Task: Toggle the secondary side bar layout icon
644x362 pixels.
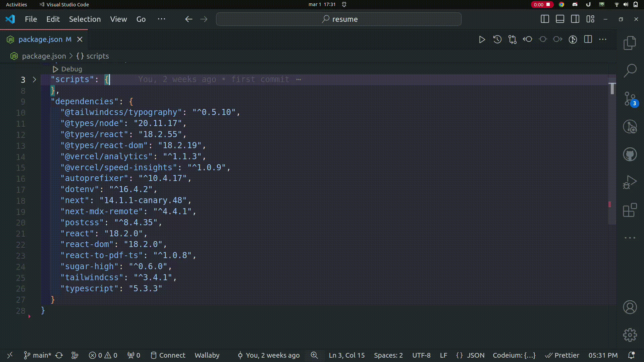Action: point(575,19)
